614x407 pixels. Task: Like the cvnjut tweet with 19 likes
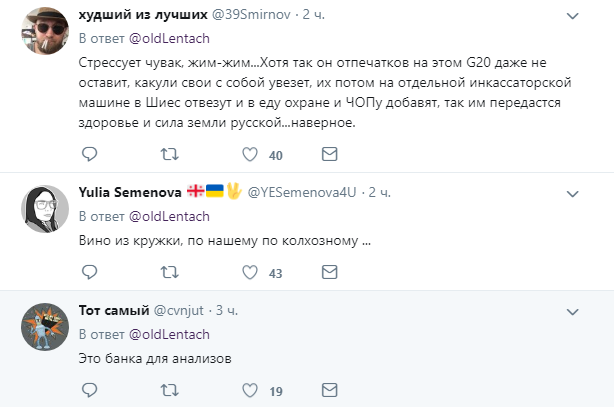pos(251,390)
